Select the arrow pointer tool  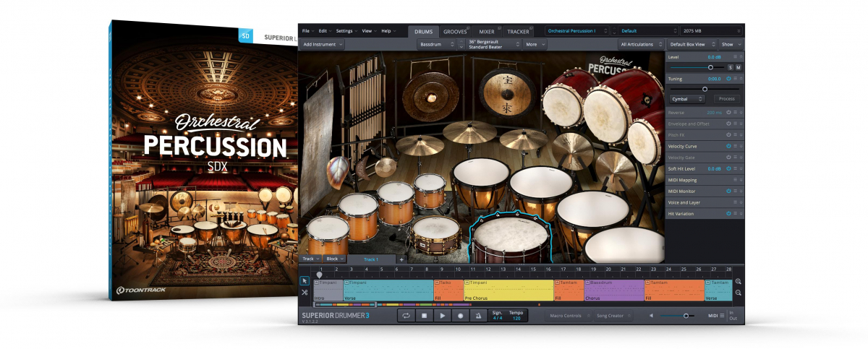[305, 280]
